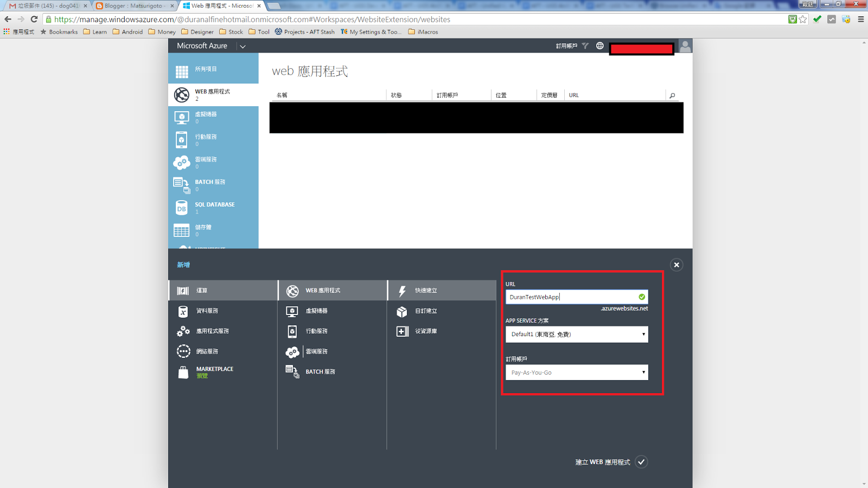Open the Bookmarks folder in bookmarks bar
868x488 pixels.
coord(59,32)
